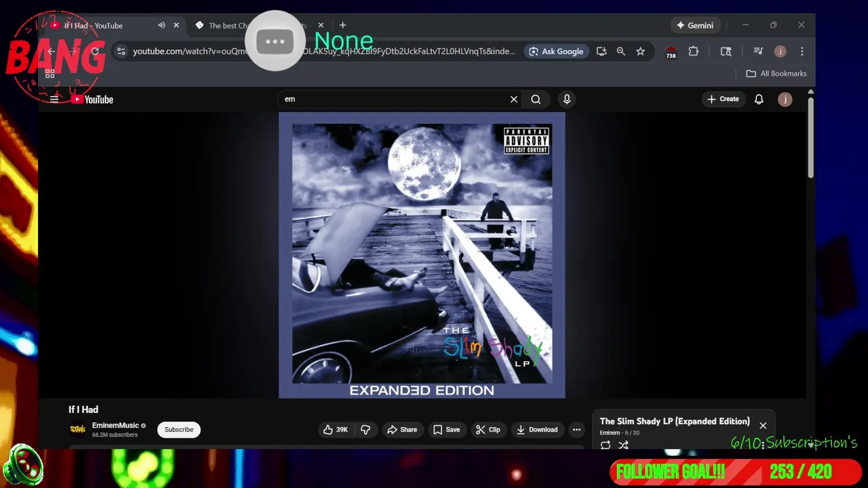This screenshot has height=488, width=868.
Task: View site information icon in address bar
Action: pyautogui.click(x=121, y=52)
